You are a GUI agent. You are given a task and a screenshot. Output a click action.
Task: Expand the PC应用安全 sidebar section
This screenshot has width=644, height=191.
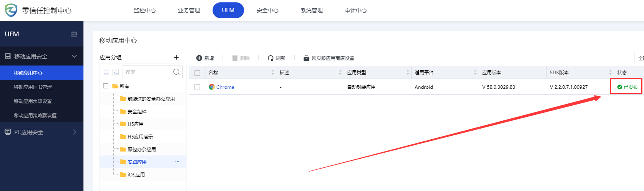74,132
